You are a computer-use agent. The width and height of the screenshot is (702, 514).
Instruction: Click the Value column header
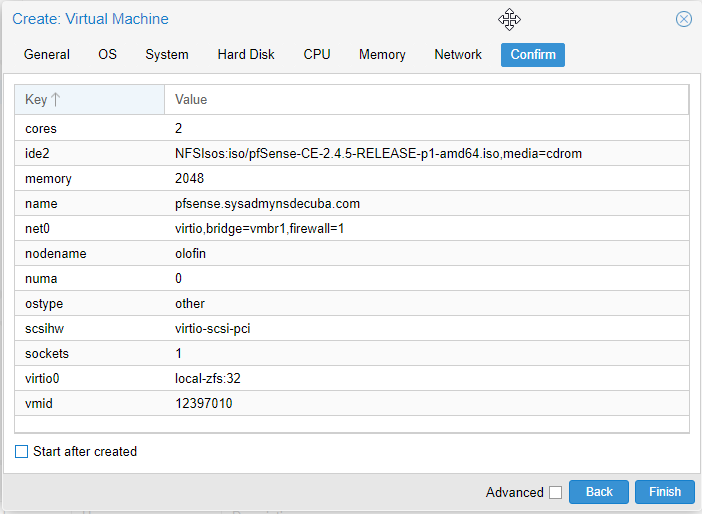426,99
